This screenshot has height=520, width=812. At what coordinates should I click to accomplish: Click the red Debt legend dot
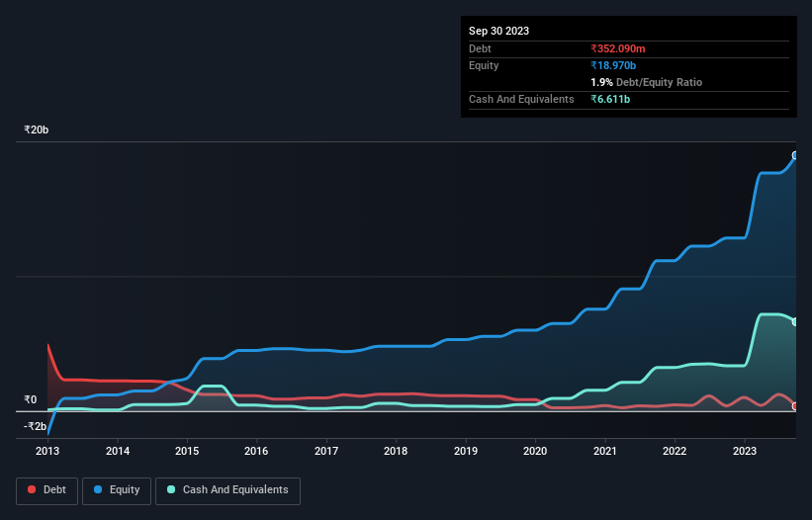[x=32, y=489]
